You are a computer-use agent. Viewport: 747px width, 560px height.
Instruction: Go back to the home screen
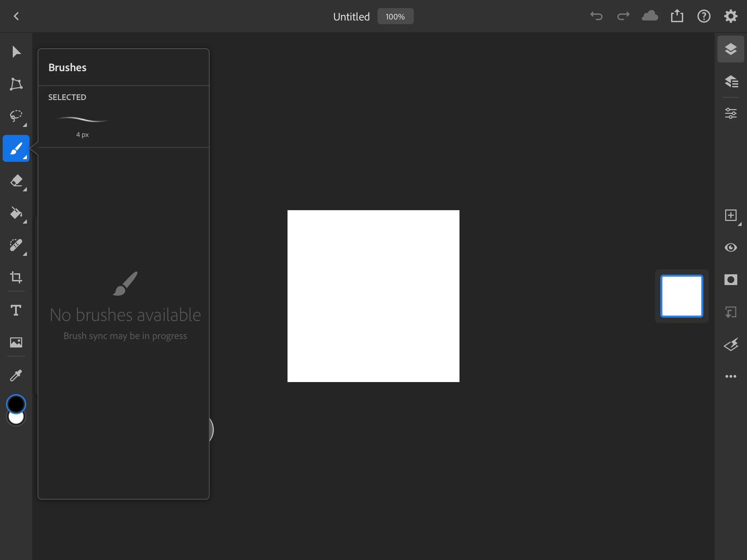pos(16,16)
